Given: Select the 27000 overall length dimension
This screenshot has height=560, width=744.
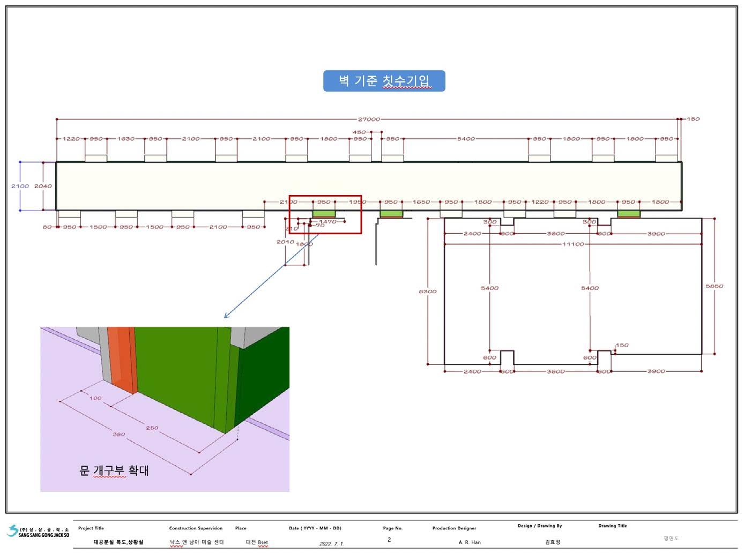Looking at the screenshot, I should pyautogui.click(x=369, y=119).
